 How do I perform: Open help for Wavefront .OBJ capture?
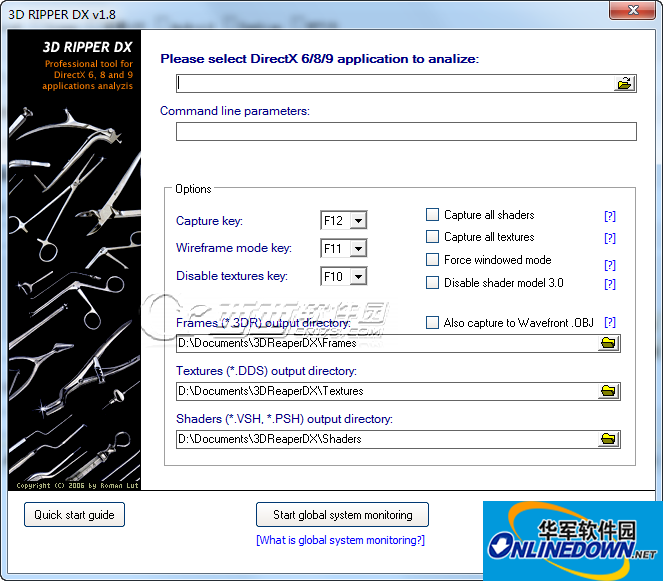coord(609,322)
